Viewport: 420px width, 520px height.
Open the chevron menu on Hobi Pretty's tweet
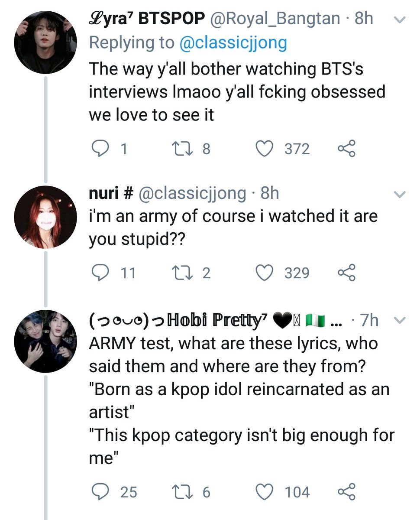(x=401, y=321)
